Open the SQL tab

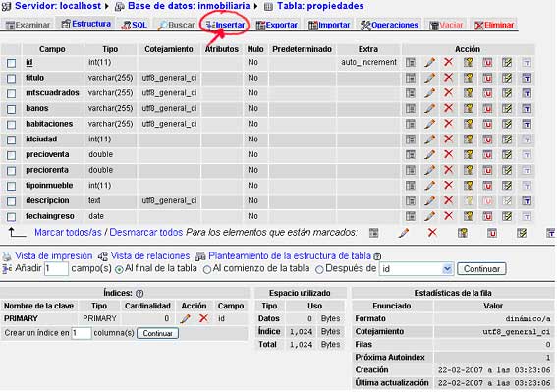[134, 25]
